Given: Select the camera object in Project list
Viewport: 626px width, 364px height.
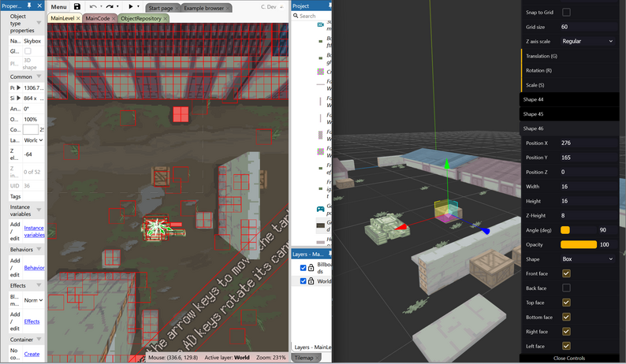Looking at the screenshot, I should [x=320, y=24].
